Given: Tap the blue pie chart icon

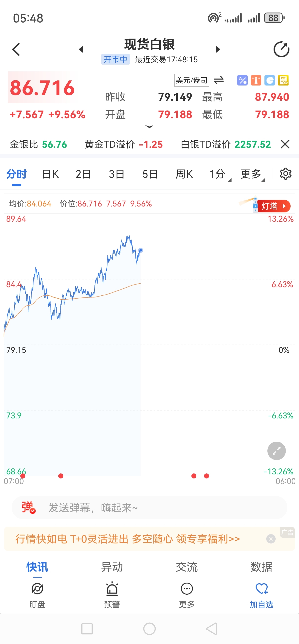Looking at the screenshot, I should (269, 80).
